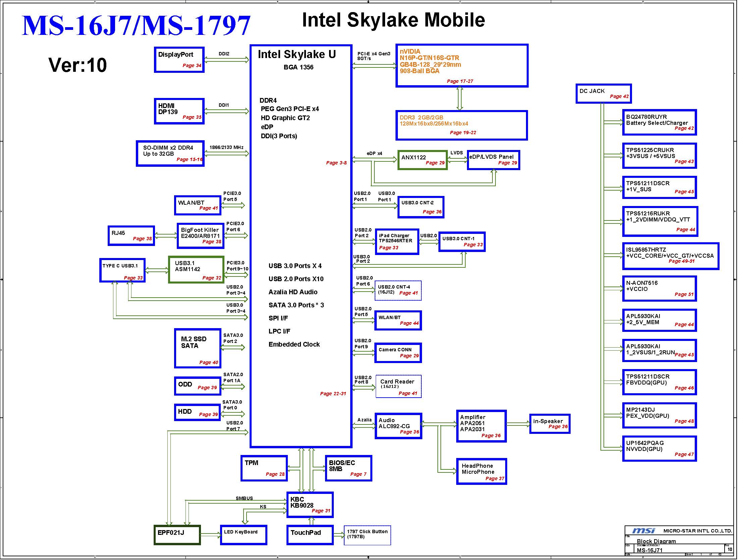
Task: Click the TPS51211DSCR "FBVDDQ(GPU)" block
Action: [x=660, y=382]
